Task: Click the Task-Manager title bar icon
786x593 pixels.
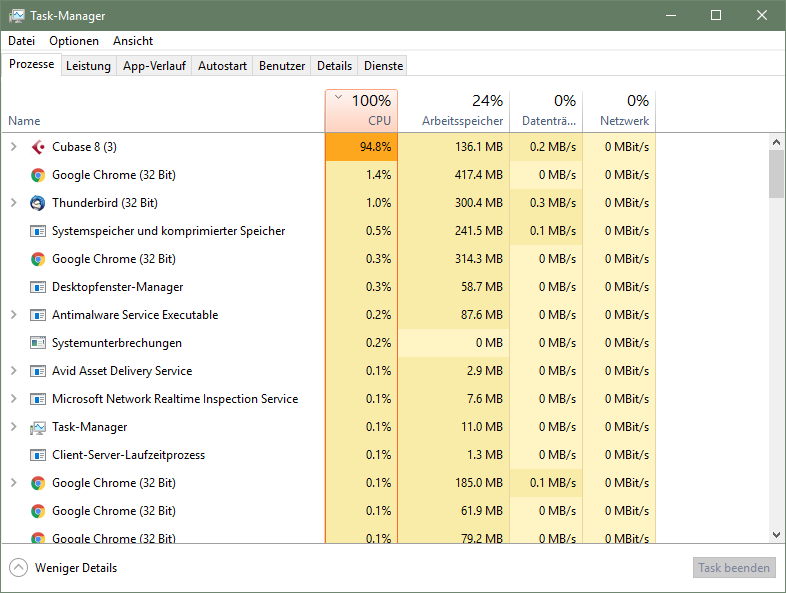Action: pyautogui.click(x=16, y=16)
